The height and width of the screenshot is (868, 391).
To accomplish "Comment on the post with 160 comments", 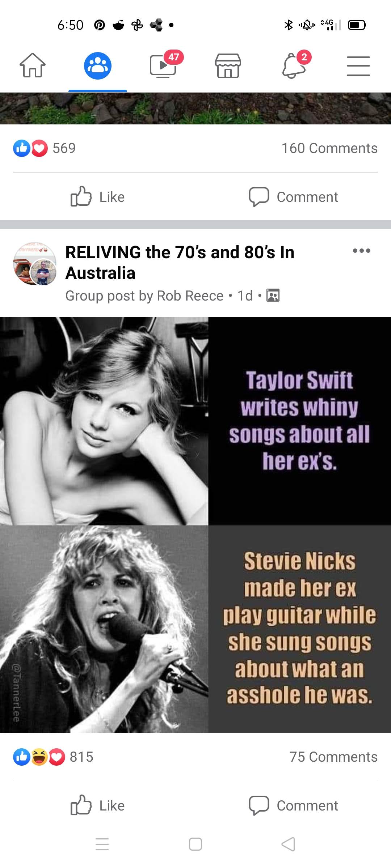I will tap(293, 197).
